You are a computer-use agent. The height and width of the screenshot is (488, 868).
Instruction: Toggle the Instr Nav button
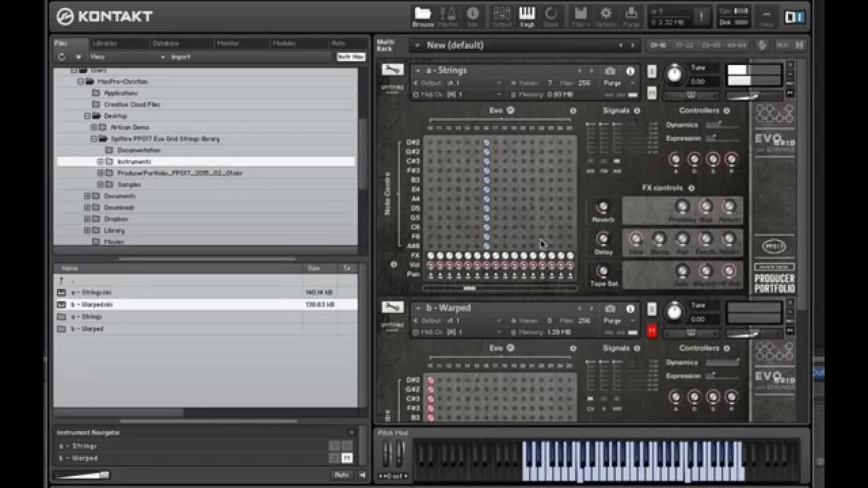click(351, 57)
